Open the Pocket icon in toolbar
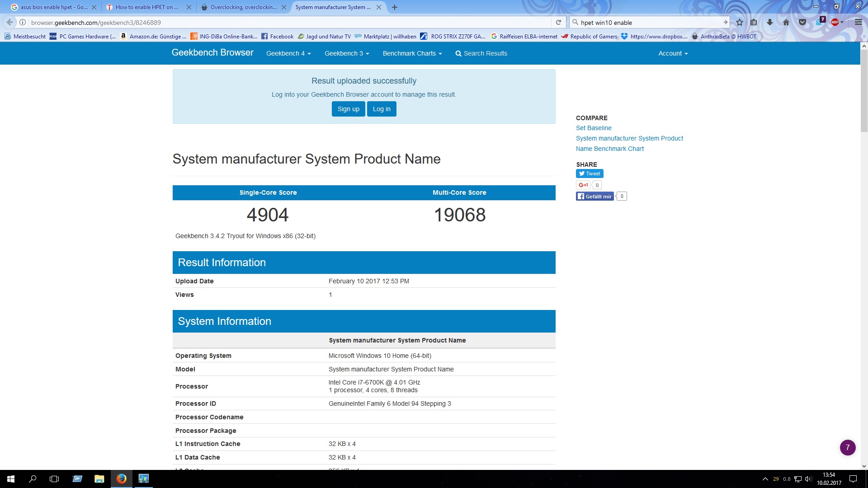 (x=802, y=22)
